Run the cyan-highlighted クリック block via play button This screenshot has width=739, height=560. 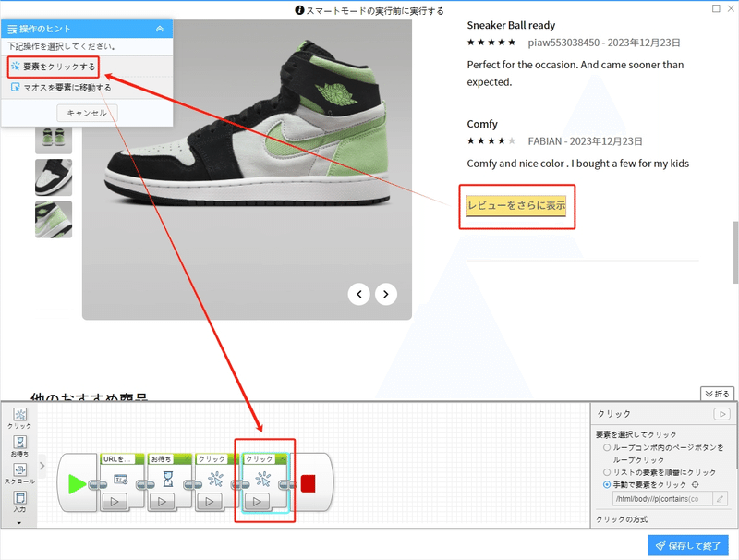click(x=257, y=502)
